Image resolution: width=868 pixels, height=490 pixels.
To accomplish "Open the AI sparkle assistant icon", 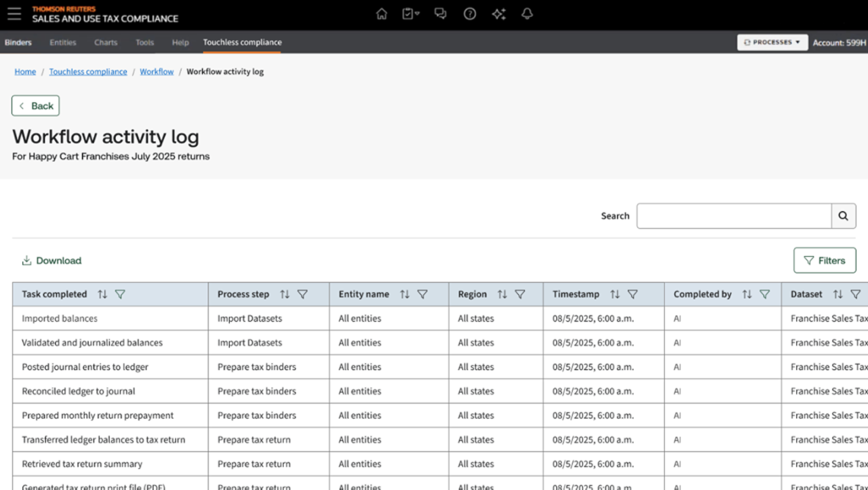I will pyautogui.click(x=499, y=14).
